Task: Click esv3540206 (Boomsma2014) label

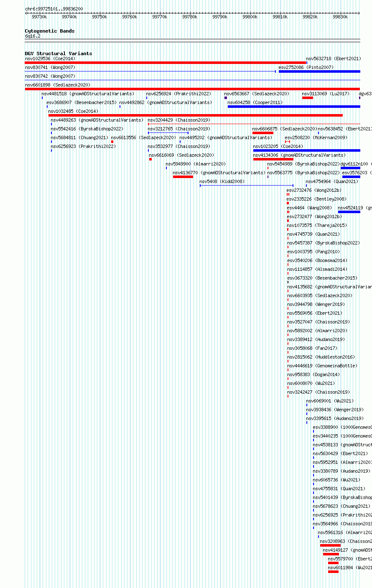Action: (x=317, y=260)
